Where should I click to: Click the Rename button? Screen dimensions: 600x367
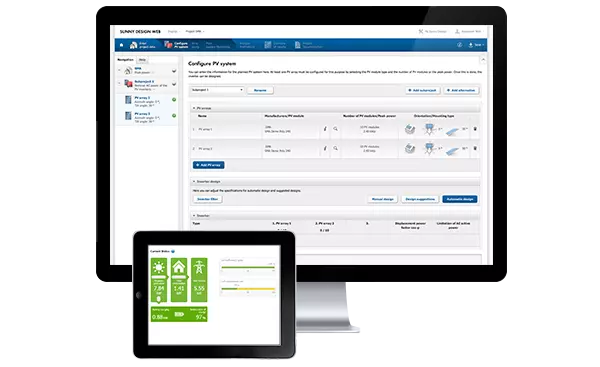coord(260,90)
